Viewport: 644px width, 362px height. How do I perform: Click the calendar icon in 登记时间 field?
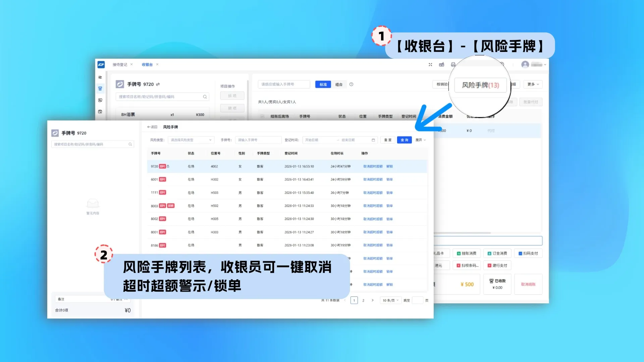click(x=373, y=140)
